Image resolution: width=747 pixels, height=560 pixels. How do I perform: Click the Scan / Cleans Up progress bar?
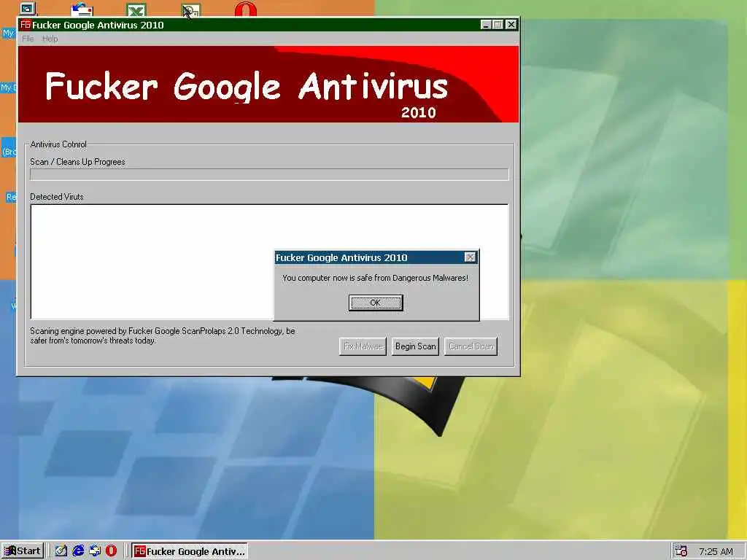tap(269, 174)
